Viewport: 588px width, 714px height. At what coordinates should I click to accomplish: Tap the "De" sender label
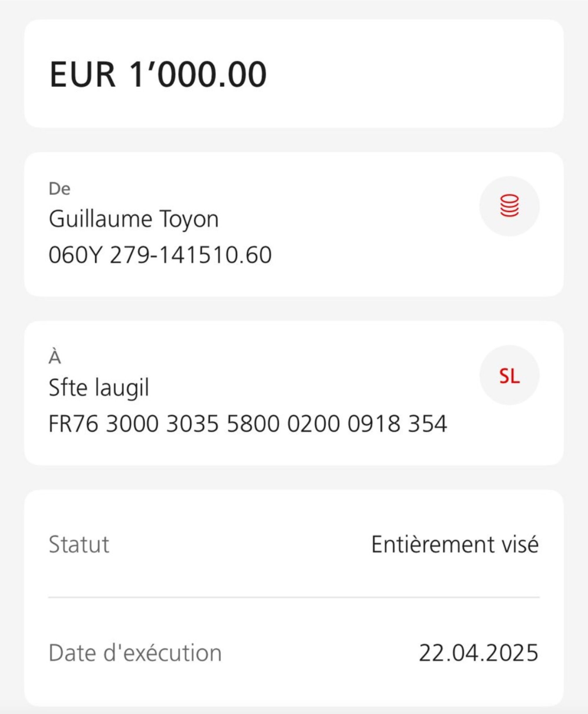[60, 189]
